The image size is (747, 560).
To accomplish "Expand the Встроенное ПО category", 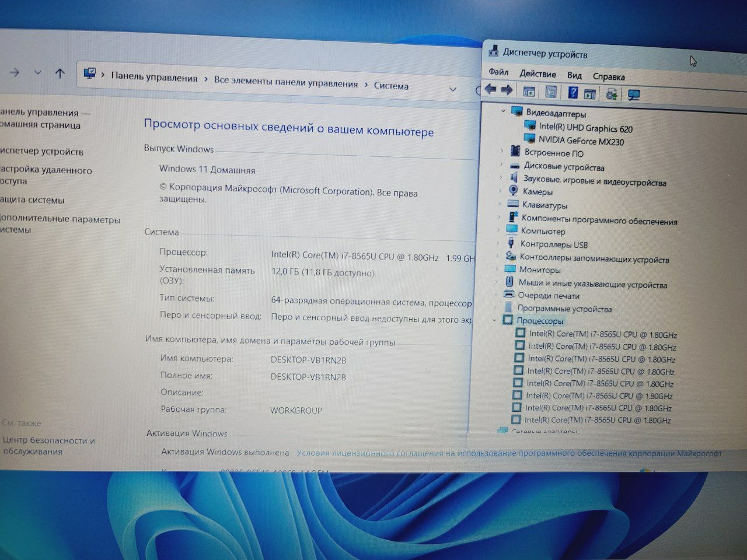I will (501, 151).
